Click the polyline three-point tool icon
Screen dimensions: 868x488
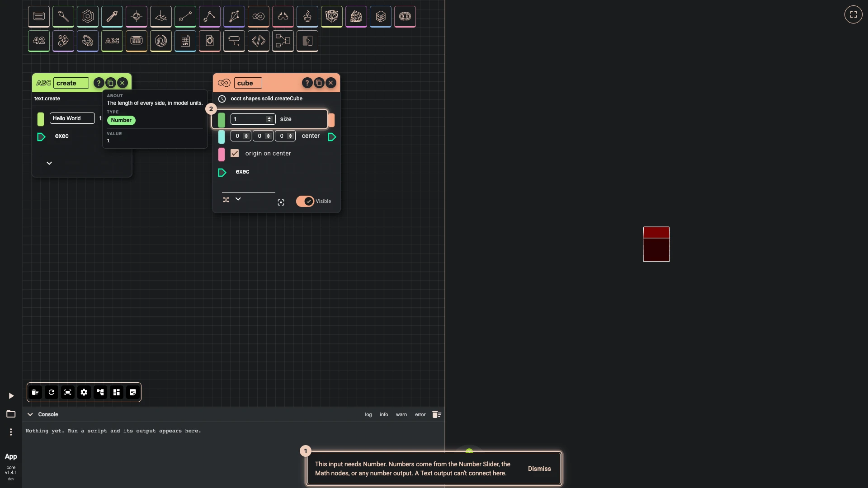[210, 16]
